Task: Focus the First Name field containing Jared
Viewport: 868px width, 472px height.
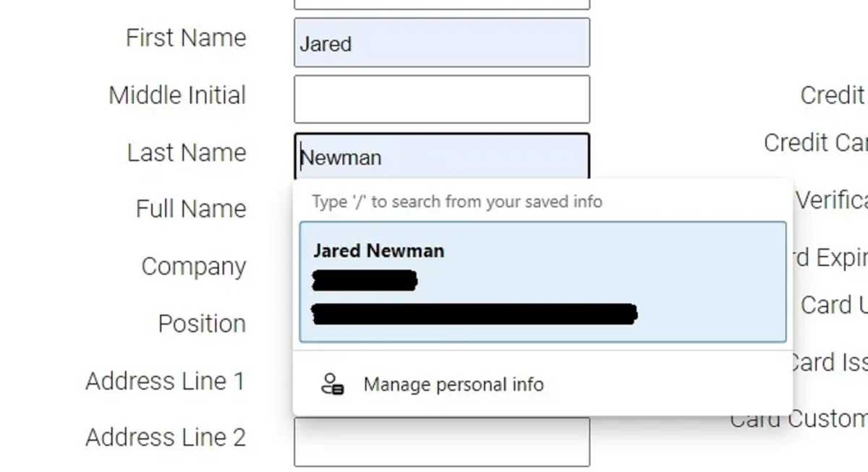Action: pyautogui.click(x=442, y=43)
